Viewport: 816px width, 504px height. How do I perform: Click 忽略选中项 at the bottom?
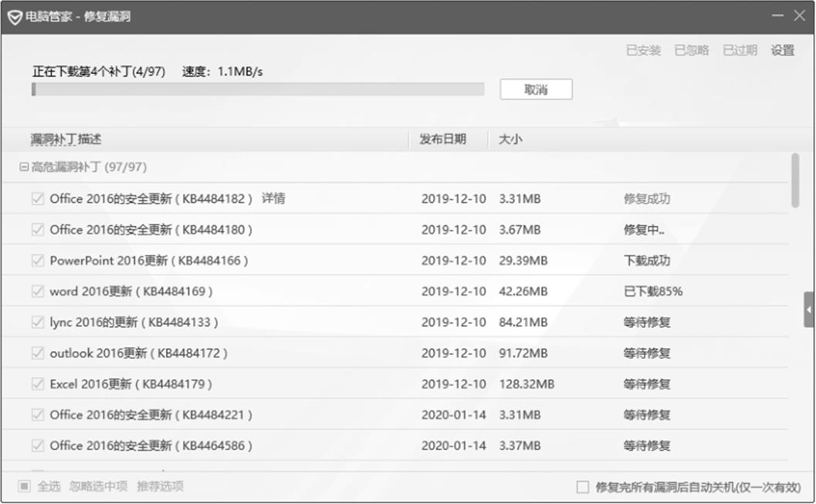tap(98, 486)
